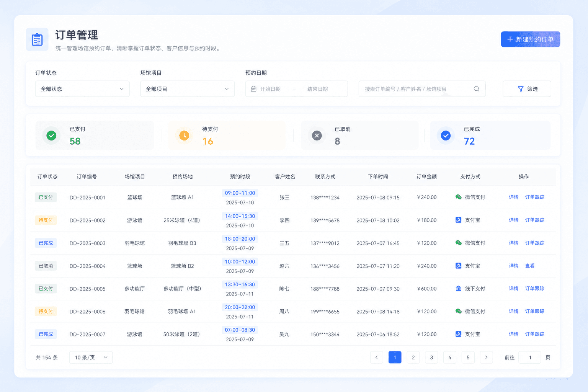Open 详情 for order DD-2025-0003
588x392 pixels.
pyautogui.click(x=514, y=243)
